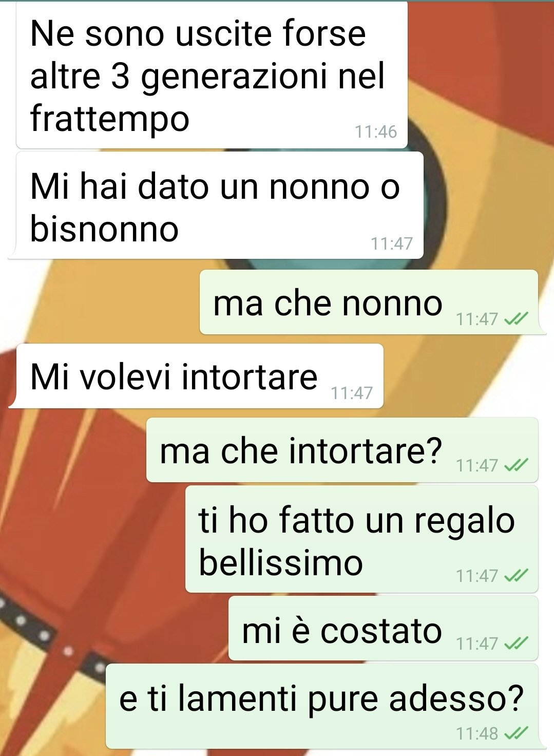Select the received message 'Mi volevi intortare'
The image size is (554, 756).
[x=196, y=376]
